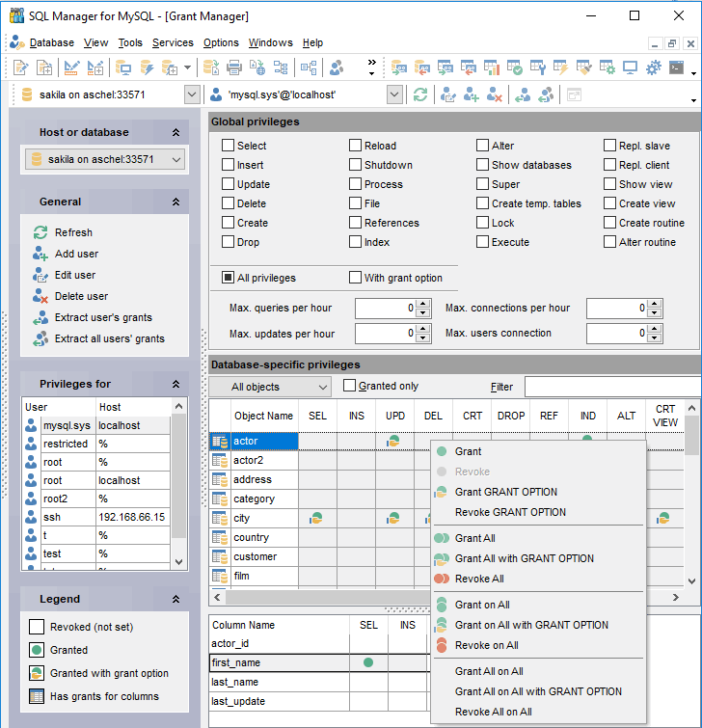The height and width of the screenshot is (728, 702).
Task: Click the monitor icon in the top toolbar
Action: click(x=630, y=67)
